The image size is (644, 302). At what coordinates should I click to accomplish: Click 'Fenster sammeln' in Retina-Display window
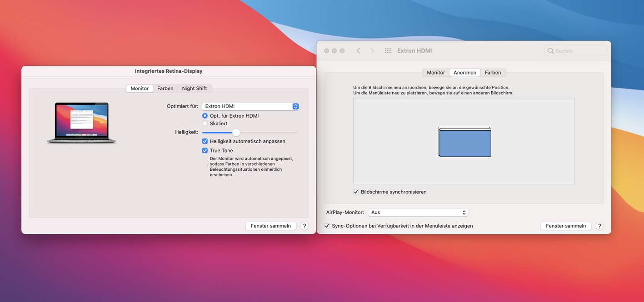point(271,226)
